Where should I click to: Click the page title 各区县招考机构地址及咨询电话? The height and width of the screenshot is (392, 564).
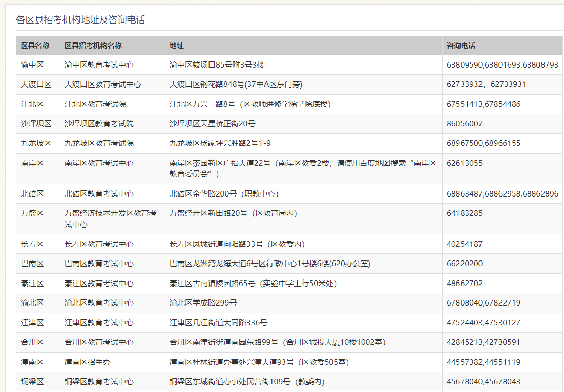coord(80,20)
